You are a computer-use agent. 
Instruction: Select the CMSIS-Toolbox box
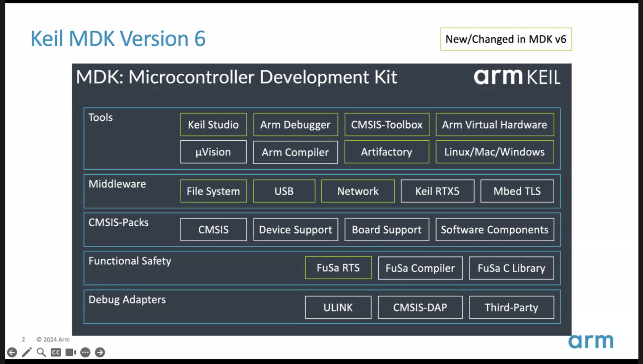pos(387,124)
